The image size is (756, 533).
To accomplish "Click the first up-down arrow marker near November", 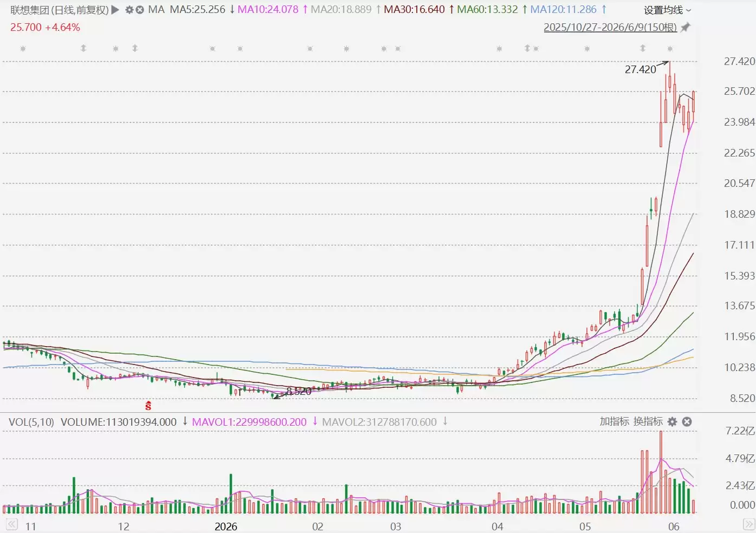I will [x=83, y=48].
